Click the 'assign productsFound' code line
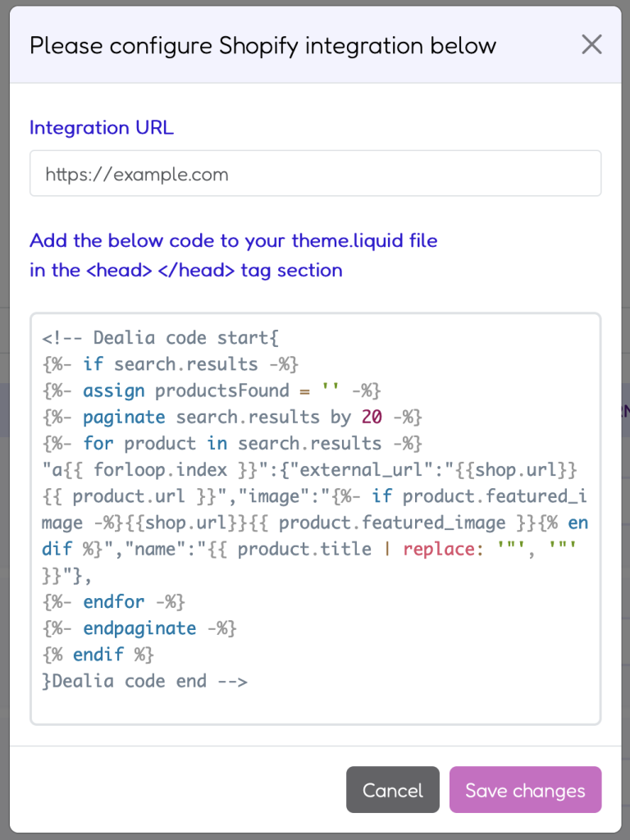630x840 pixels. (x=211, y=390)
